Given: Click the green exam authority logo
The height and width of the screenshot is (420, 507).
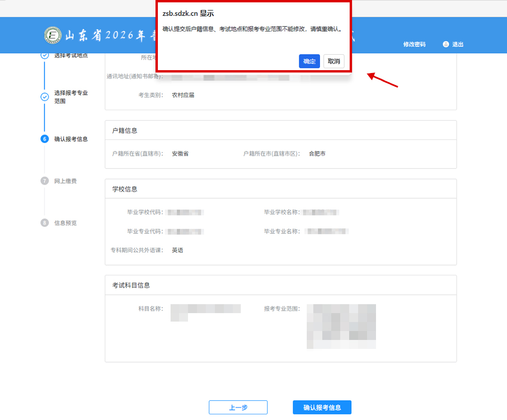Looking at the screenshot, I should tap(52, 36).
